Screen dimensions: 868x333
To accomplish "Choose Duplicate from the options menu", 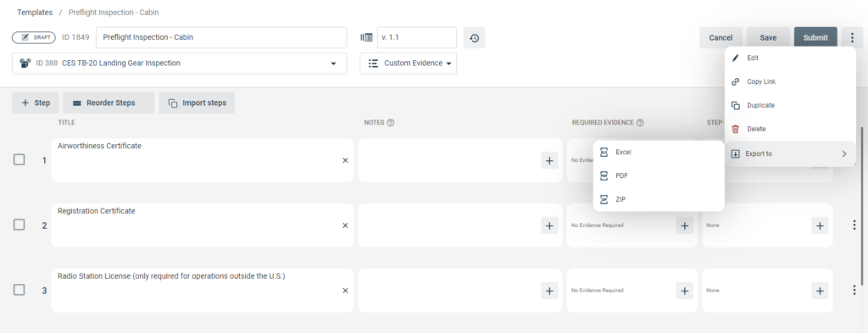I will coord(790,105).
